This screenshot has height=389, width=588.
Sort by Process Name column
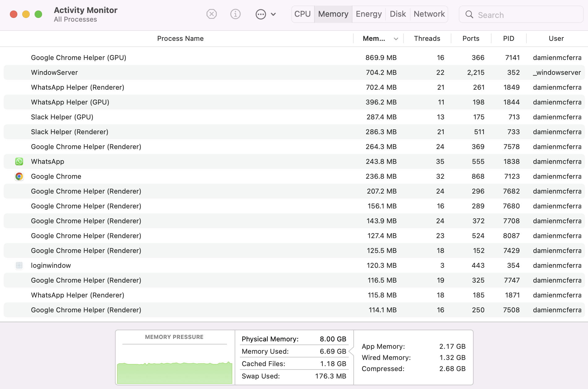tap(180, 39)
